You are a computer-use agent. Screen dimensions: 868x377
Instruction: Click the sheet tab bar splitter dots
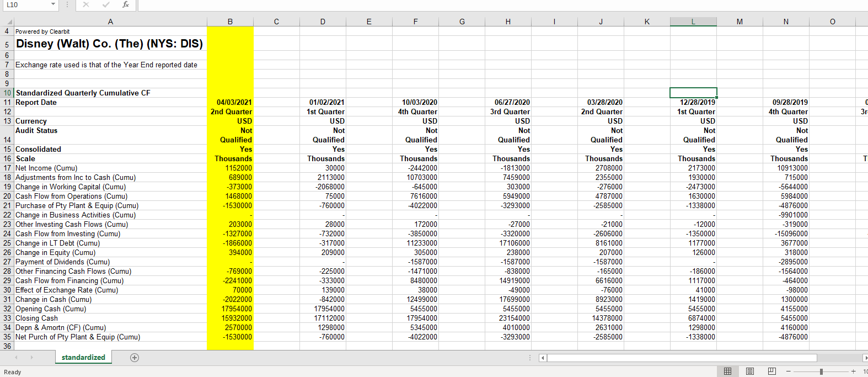[x=530, y=358]
